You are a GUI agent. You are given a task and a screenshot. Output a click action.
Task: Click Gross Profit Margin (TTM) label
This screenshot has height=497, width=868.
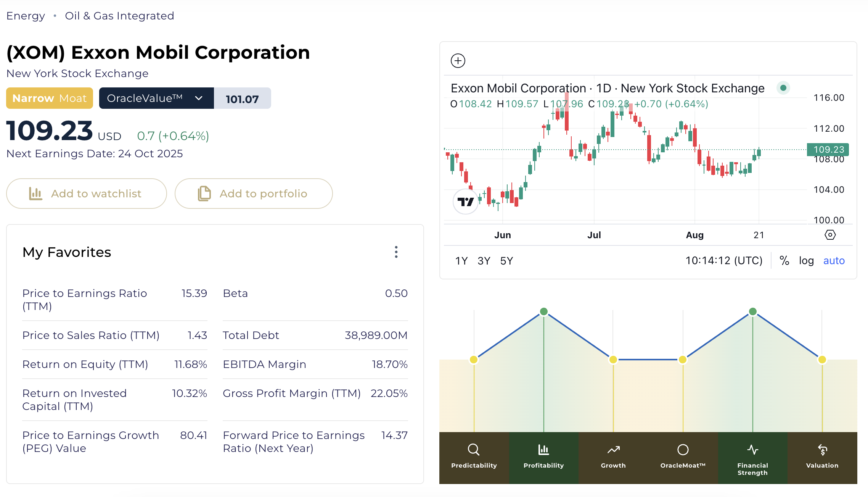pyautogui.click(x=292, y=393)
